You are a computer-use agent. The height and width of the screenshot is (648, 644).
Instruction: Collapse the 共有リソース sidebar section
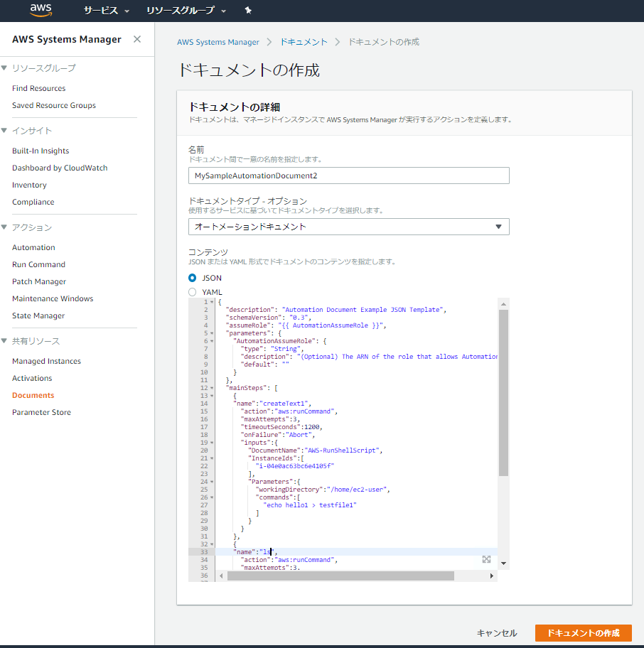point(4,341)
